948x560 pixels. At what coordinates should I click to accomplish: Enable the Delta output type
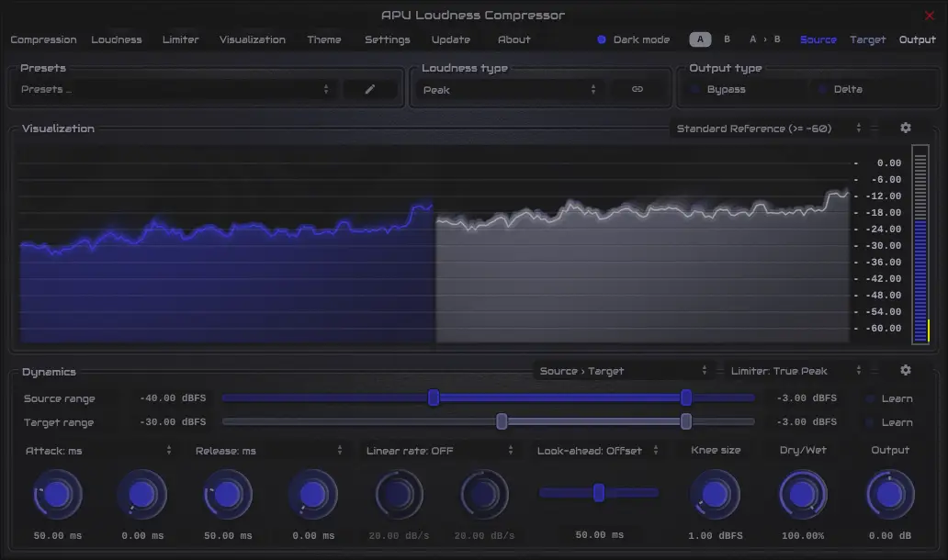841,89
